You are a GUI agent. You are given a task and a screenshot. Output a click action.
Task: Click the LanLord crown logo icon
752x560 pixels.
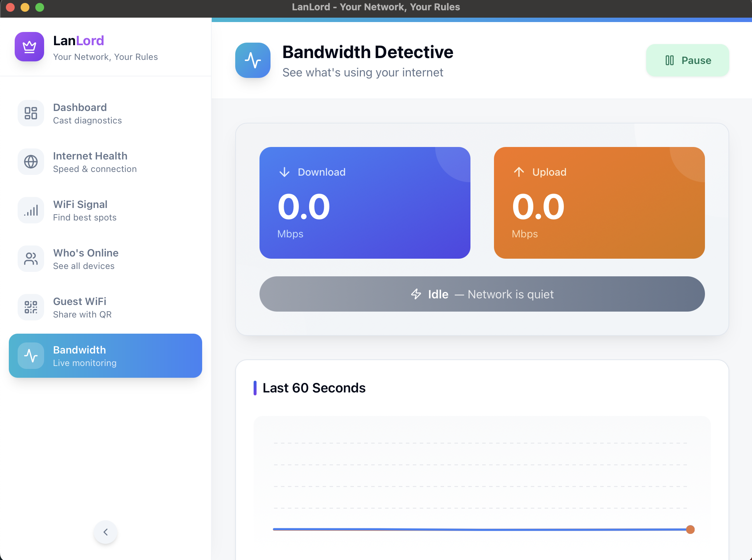29,47
